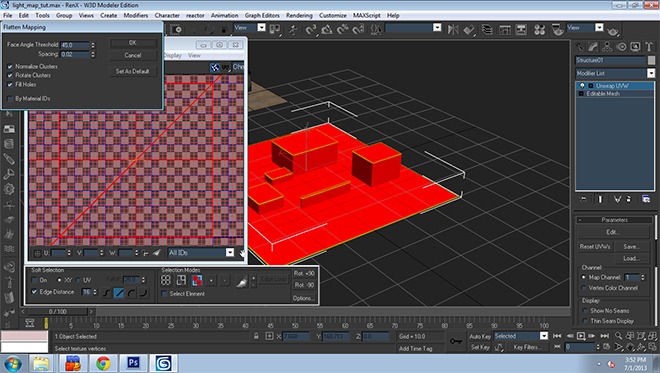Open the Hierarchy command panel tab icon
The width and height of the screenshot is (660, 373).
click(x=607, y=47)
